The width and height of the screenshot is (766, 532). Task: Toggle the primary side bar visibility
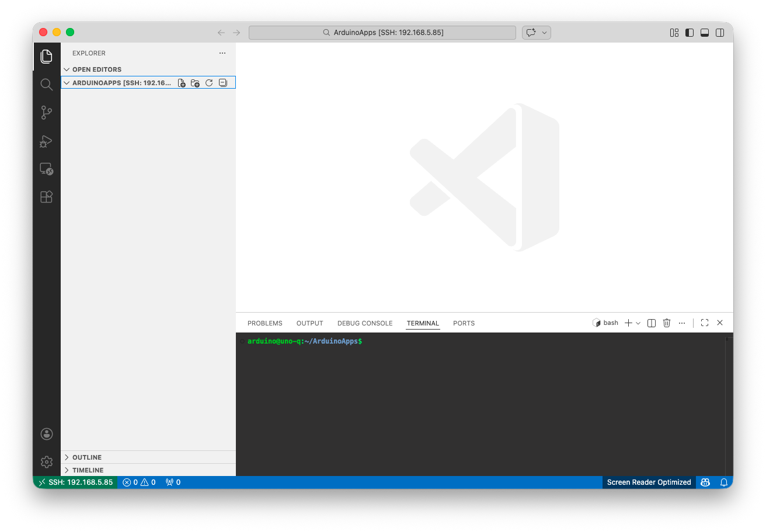click(x=690, y=33)
